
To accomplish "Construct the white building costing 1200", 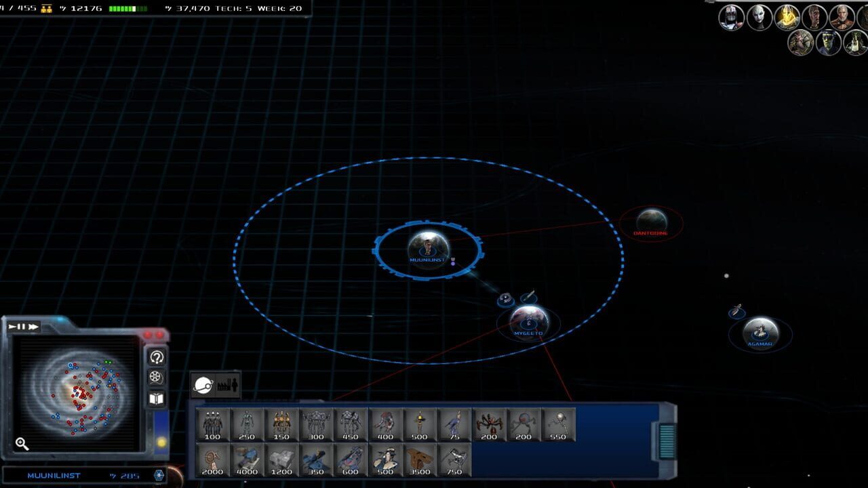I will tap(282, 460).
